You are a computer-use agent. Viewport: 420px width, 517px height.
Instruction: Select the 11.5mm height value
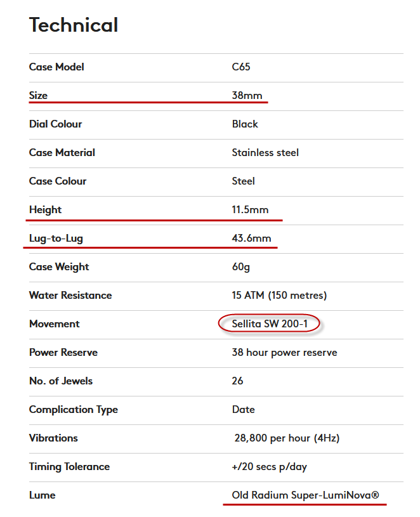coord(251,209)
